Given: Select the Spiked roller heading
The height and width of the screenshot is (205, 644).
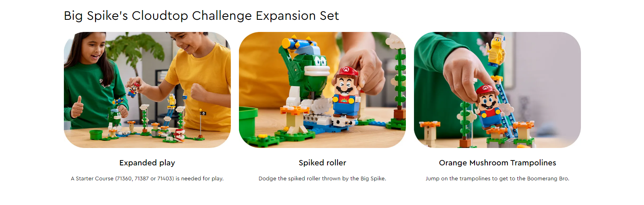Looking at the screenshot, I should point(322,163).
